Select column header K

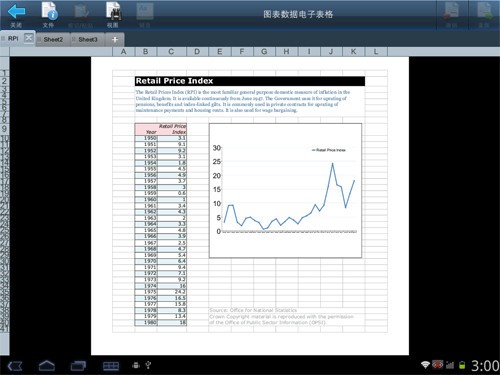click(354, 52)
